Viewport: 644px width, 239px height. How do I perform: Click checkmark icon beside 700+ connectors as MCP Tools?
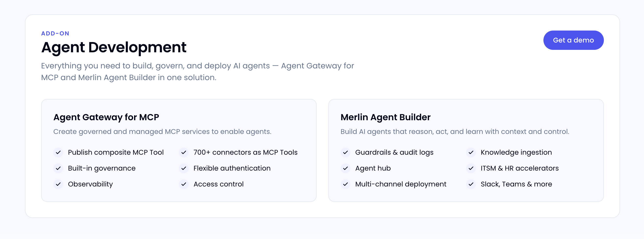184,152
